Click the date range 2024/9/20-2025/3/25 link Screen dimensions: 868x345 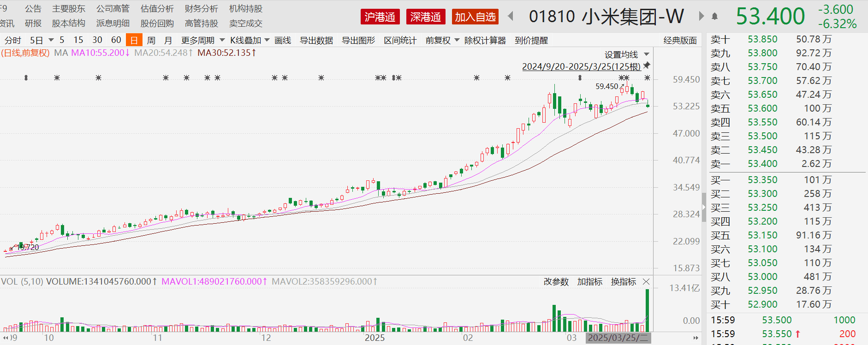click(582, 66)
